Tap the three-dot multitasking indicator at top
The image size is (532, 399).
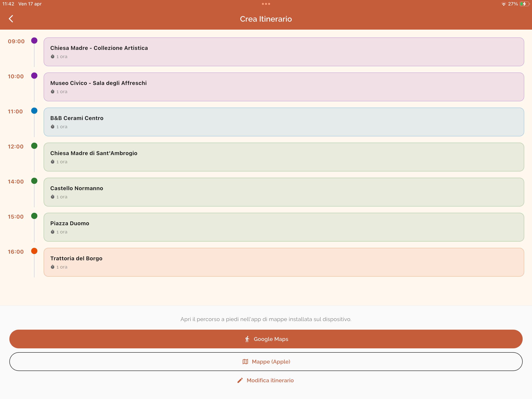pyautogui.click(x=266, y=4)
